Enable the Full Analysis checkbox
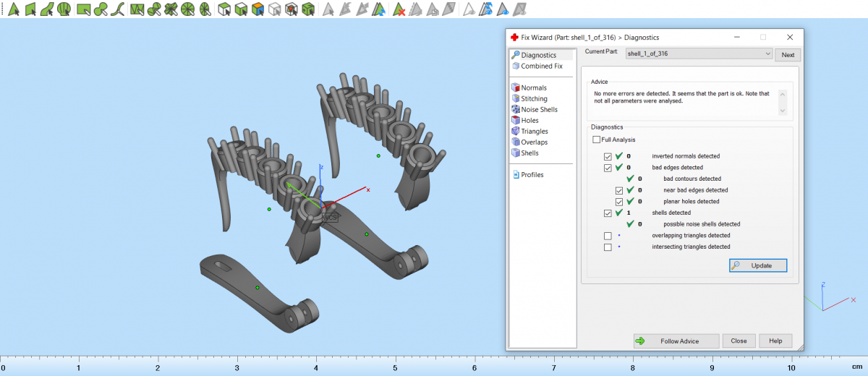 (596, 140)
